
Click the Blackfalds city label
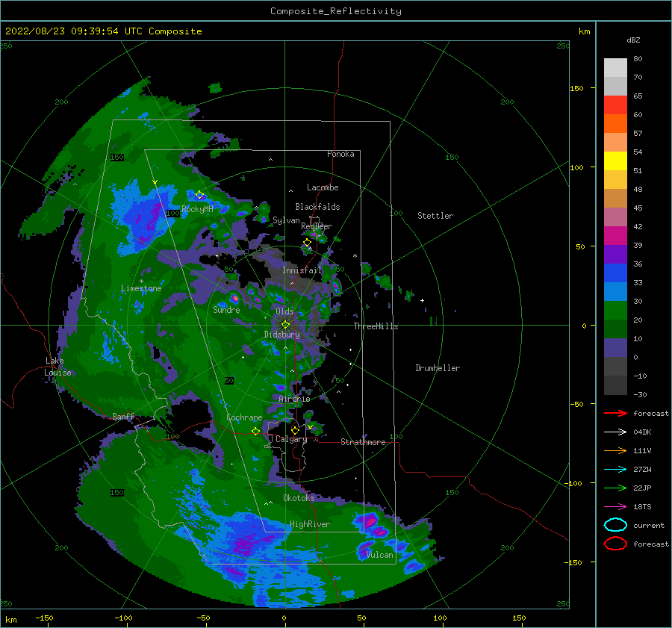(317, 207)
